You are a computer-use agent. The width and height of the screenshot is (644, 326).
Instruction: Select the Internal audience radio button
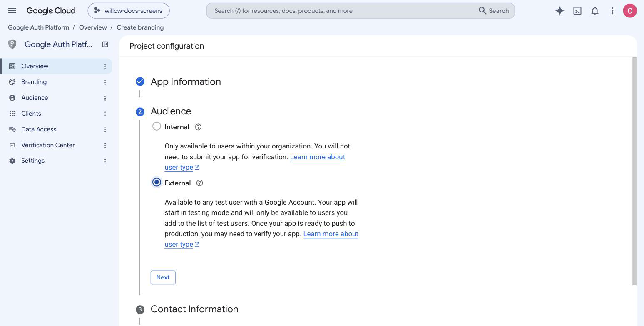pyautogui.click(x=157, y=126)
